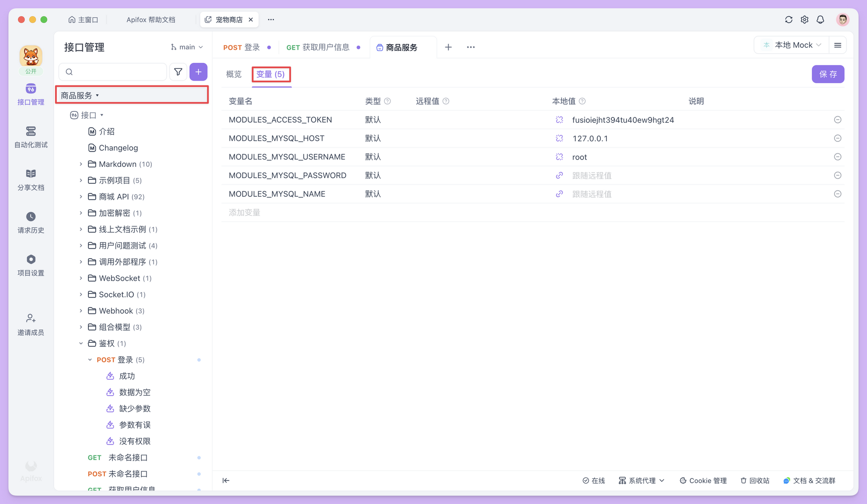Click the 在线 status indicator
The width and height of the screenshot is (867, 504).
pos(593,480)
